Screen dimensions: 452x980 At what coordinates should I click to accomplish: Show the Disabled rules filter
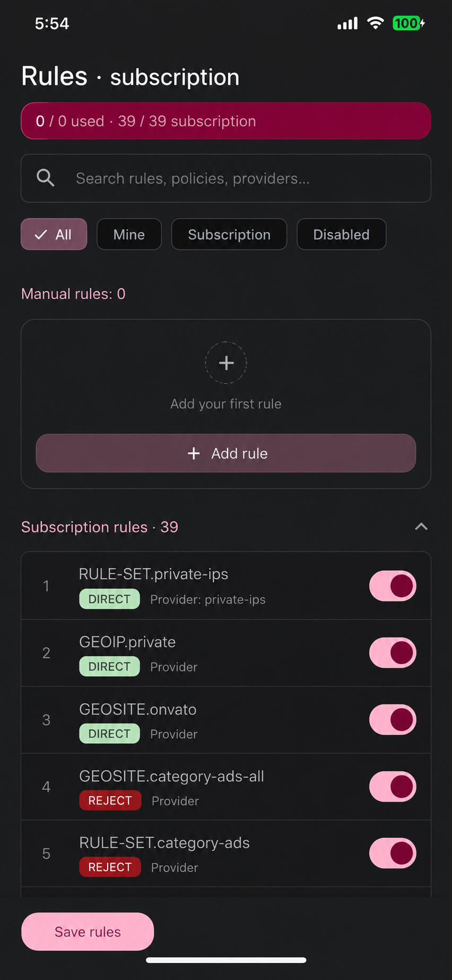point(342,234)
